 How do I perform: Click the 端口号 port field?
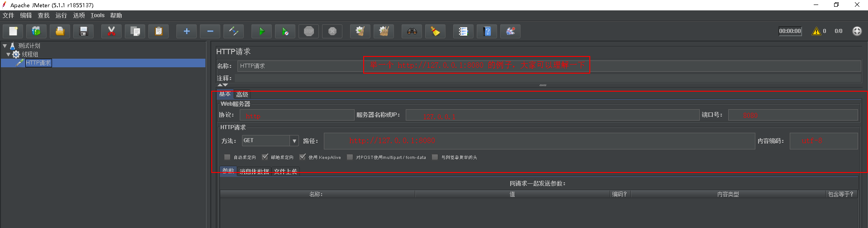[x=793, y=115]
